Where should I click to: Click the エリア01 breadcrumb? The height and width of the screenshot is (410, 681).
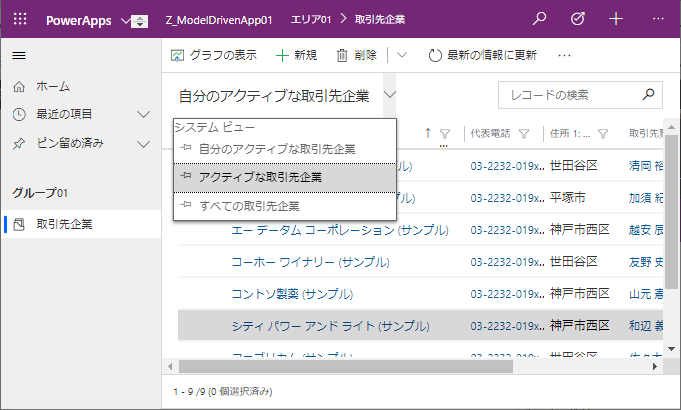[x=311, y=20]
